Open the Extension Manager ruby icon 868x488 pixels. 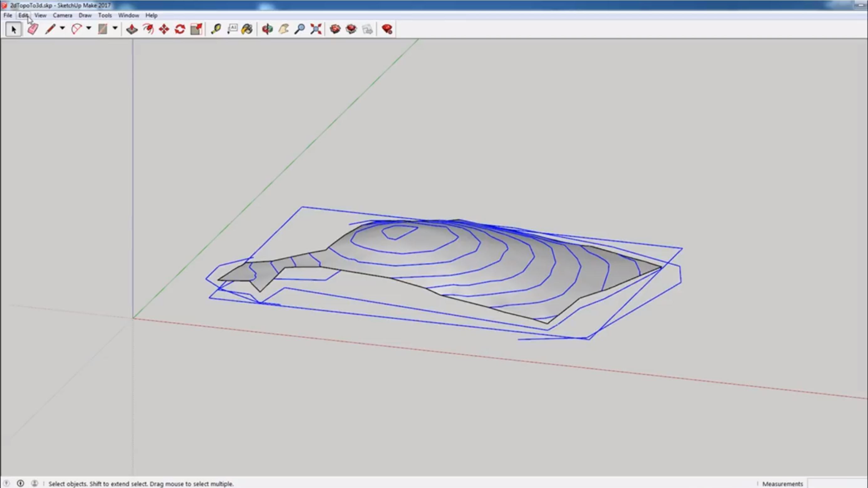[x=387, y=29]
